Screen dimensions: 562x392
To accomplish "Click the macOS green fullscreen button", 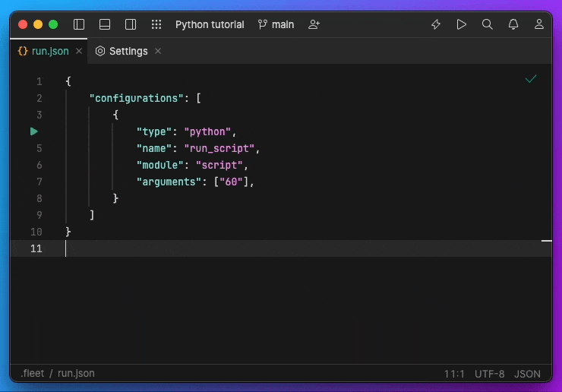I will coord(53,24).
